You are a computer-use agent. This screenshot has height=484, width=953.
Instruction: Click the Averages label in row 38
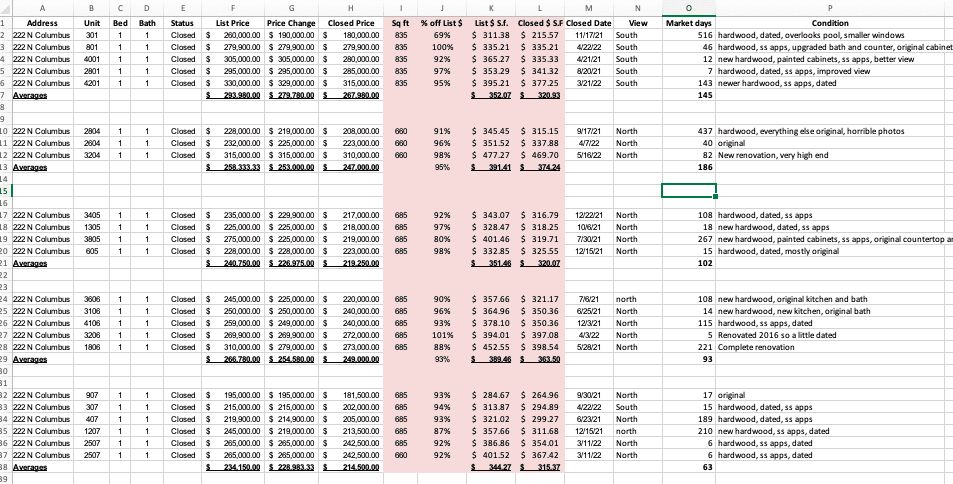click(29, 467)
